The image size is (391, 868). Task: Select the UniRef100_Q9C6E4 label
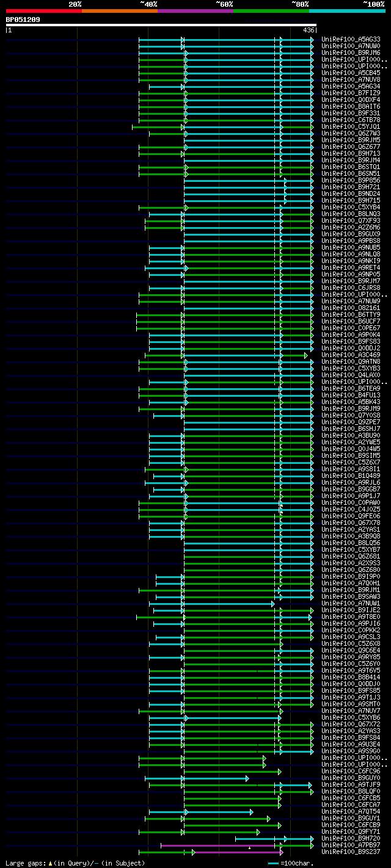[350, 650]
